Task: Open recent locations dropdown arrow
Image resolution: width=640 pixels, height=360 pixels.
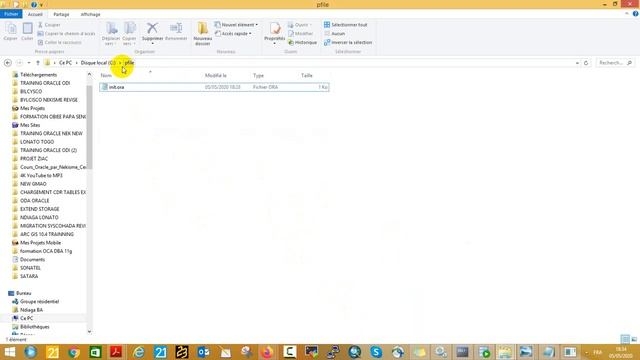Action: tap(29, 63)
